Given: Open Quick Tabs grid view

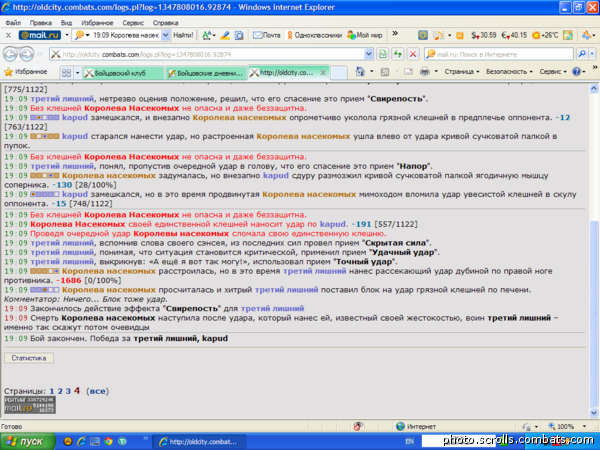Looking at the screenshot, I should pos(66,72).
